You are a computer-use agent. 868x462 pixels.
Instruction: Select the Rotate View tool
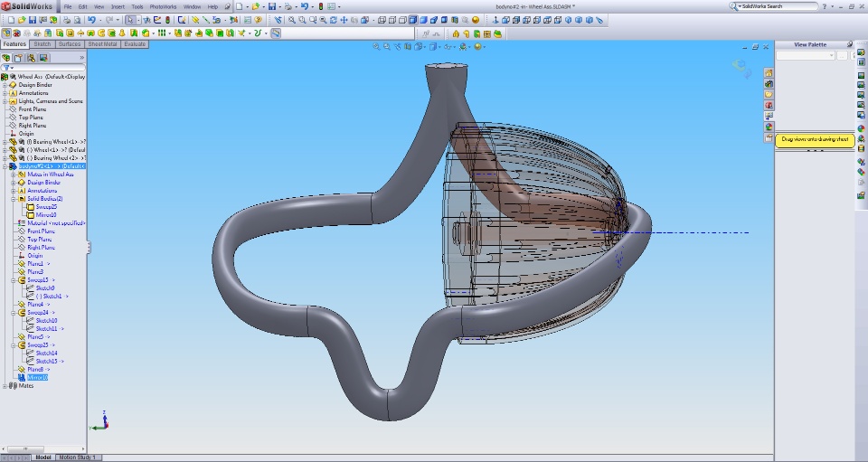click(x=334, y=20)
